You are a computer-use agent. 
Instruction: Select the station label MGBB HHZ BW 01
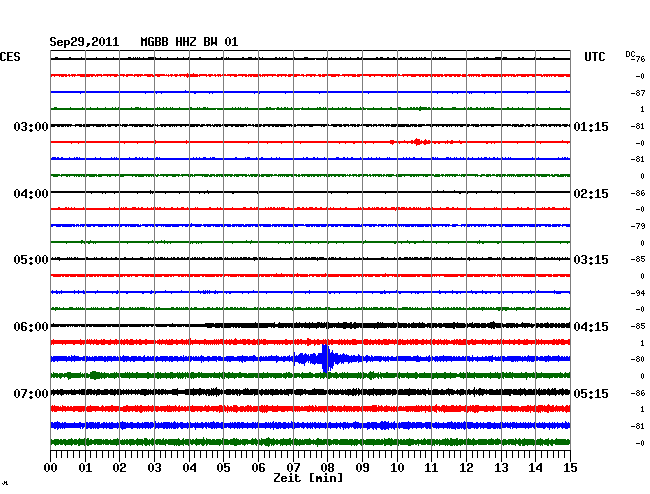coord(189,42)
